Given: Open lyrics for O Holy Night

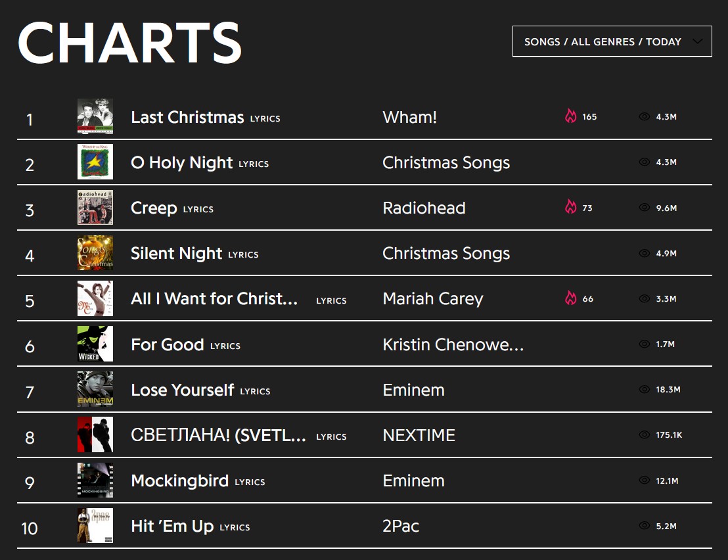Looking at the screenshot, I should point(253,164).
